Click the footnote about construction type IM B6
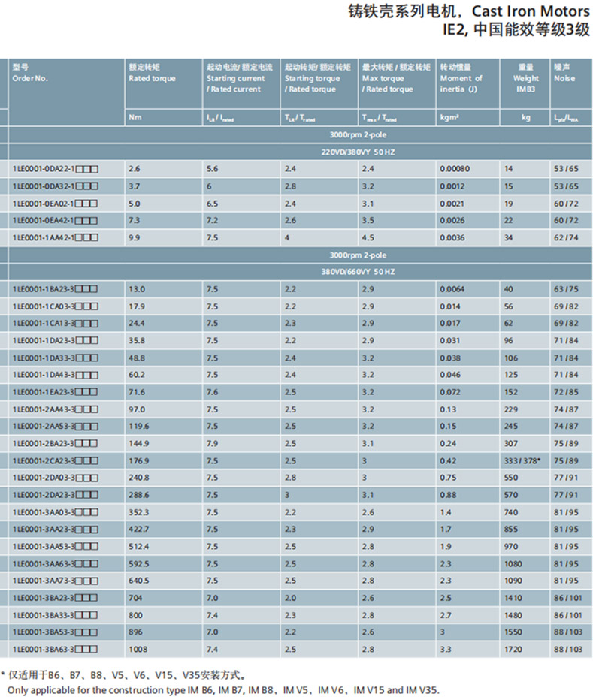 coord(222,689)
